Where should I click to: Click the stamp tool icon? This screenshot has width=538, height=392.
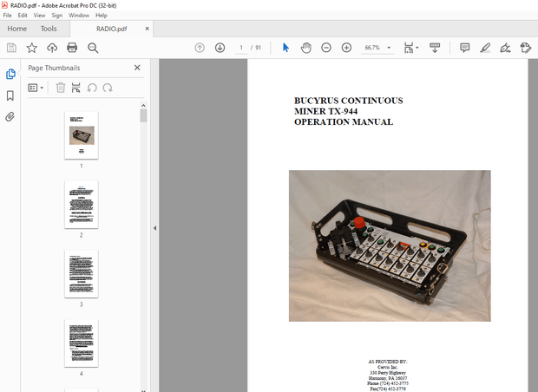point(526,48)
